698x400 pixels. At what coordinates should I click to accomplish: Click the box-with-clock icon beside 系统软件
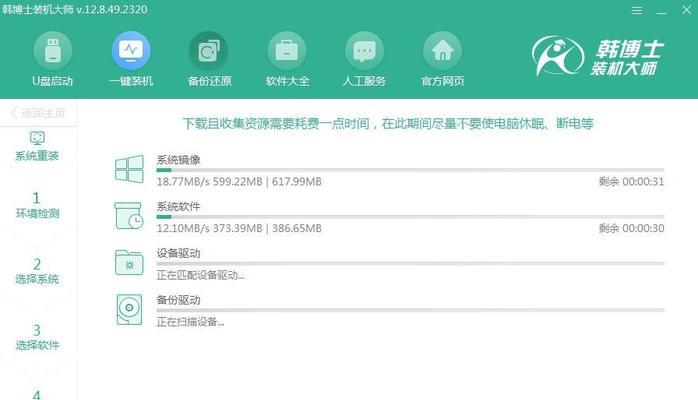click(129, 216)
